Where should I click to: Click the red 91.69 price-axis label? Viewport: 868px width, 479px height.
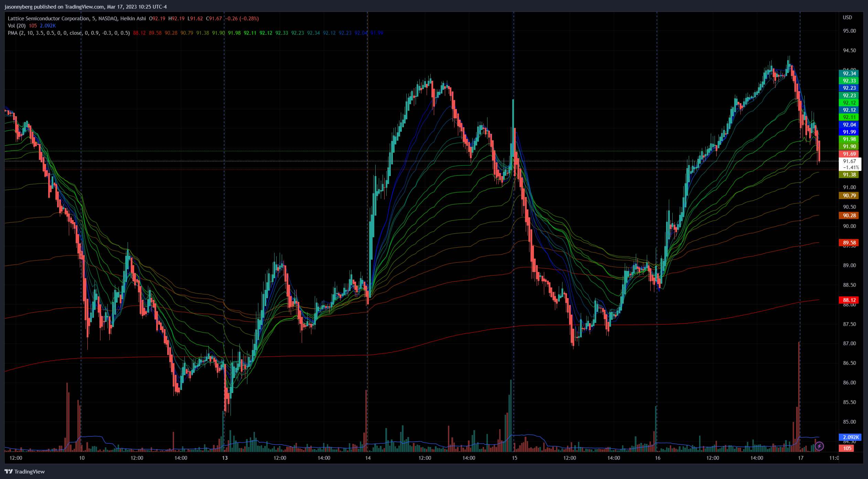[x=849, y=154]
